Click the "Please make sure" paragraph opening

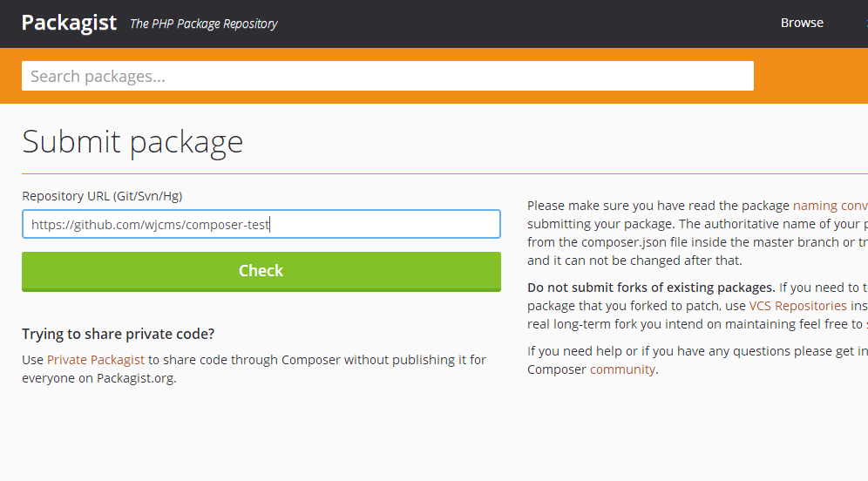(x=575, y=206)
